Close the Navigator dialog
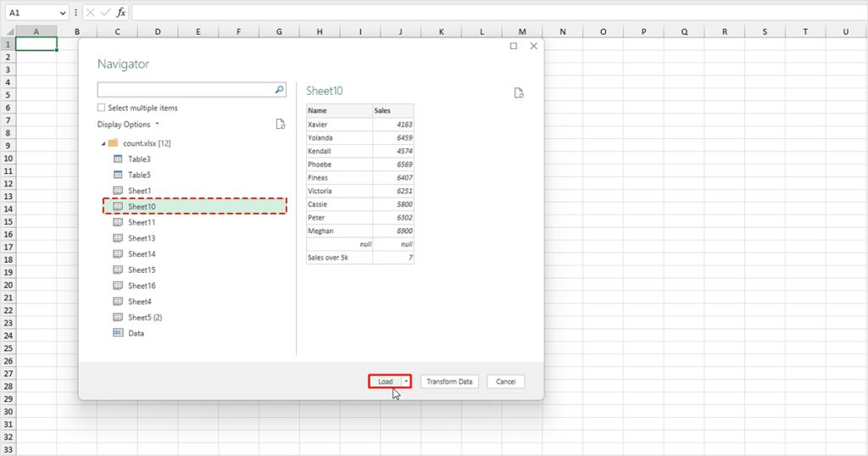868x456 pixels. tap(534, 46)
